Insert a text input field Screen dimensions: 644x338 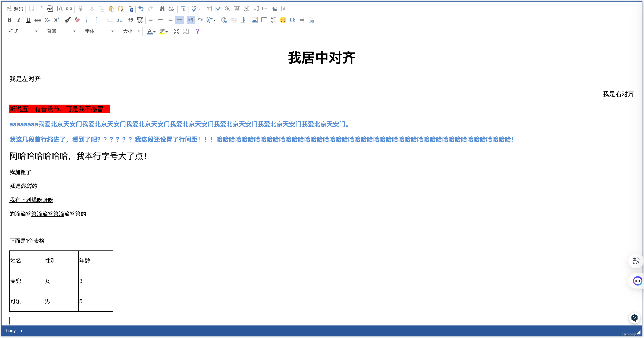pyautogui.click(x=237, y=9)
